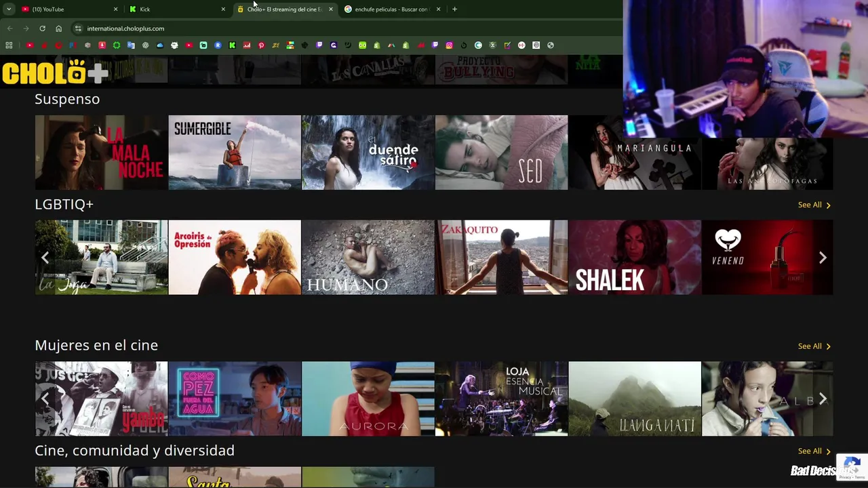868x488 pixels.
Task: View site information icon in address bar
Action: point(78,28)
